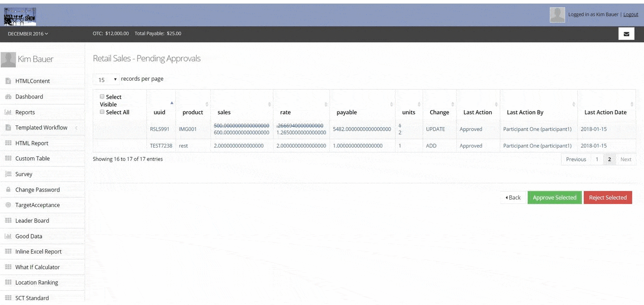The width and height of the screenshot is (644, 305).
Task: Click the Reject Selected button
Action: pyautogui.click(x=608, y=198)
